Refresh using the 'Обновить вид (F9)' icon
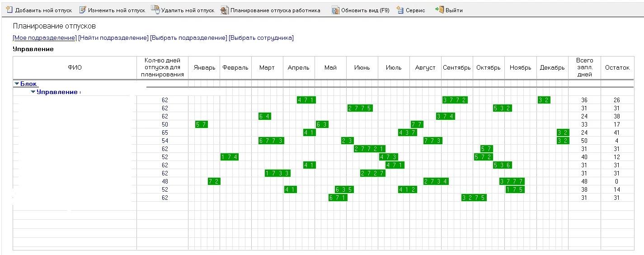 [335, 10]
